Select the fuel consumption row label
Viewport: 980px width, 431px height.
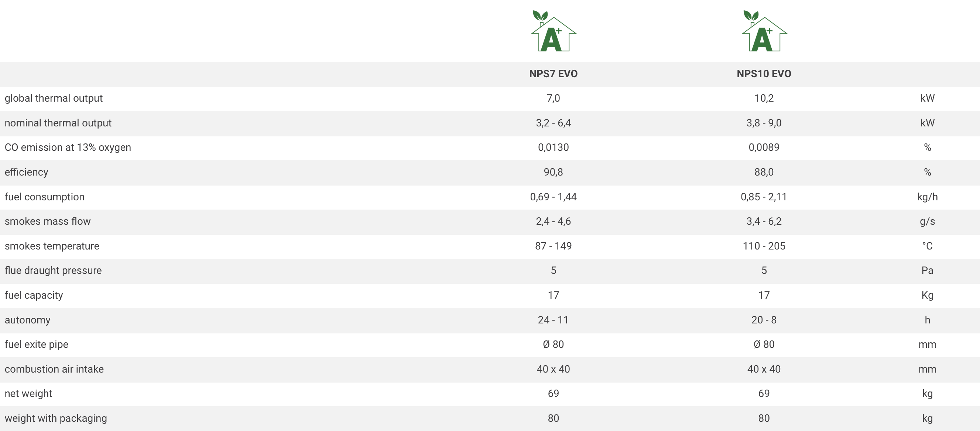pos(45,197)
